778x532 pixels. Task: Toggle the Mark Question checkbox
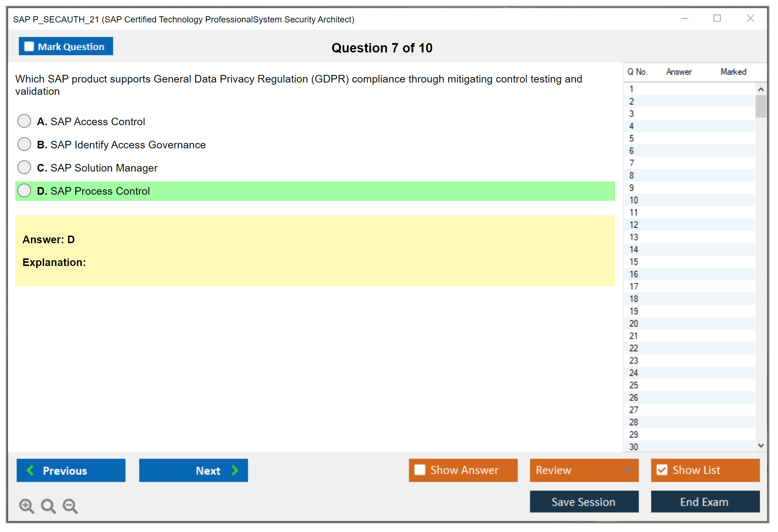point(29,46)
